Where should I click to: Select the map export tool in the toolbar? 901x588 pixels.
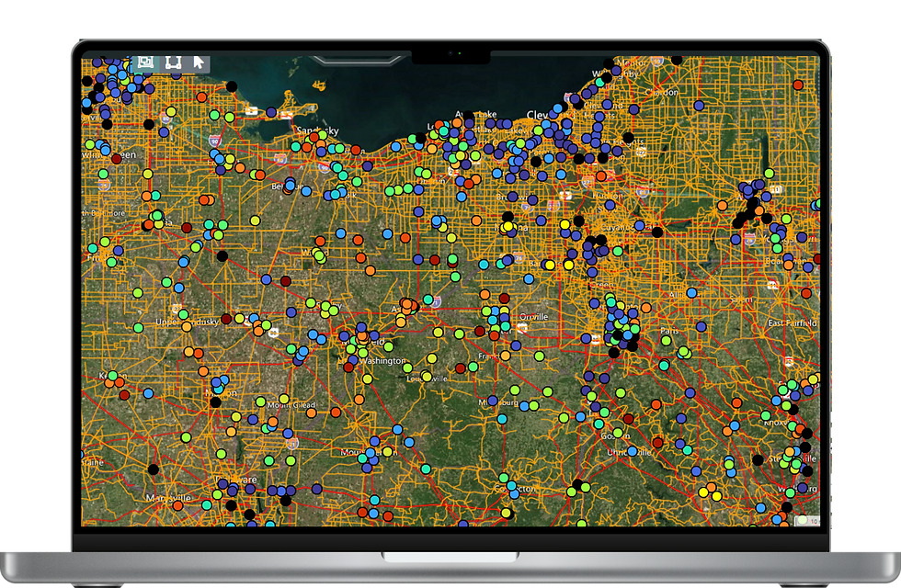click(x=145, y=62)
